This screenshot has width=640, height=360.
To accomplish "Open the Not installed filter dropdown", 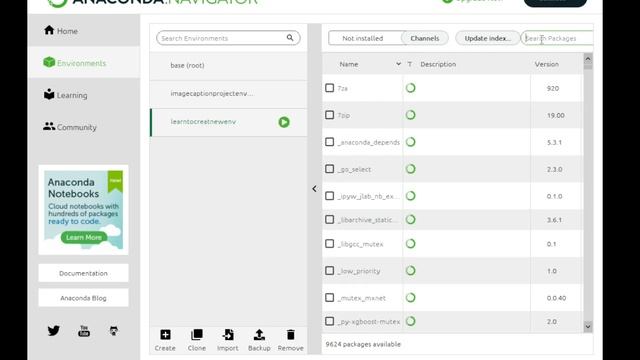I will 364,38.
